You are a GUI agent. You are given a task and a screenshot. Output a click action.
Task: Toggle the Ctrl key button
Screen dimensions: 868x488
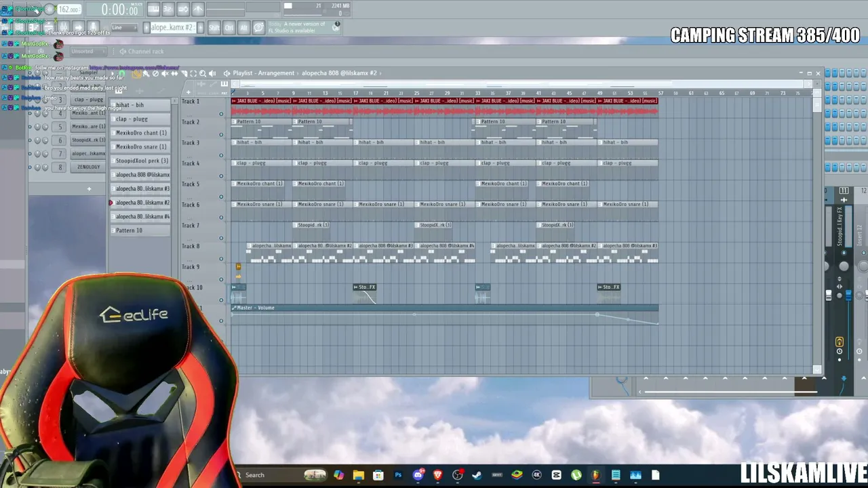click(229, 27)
